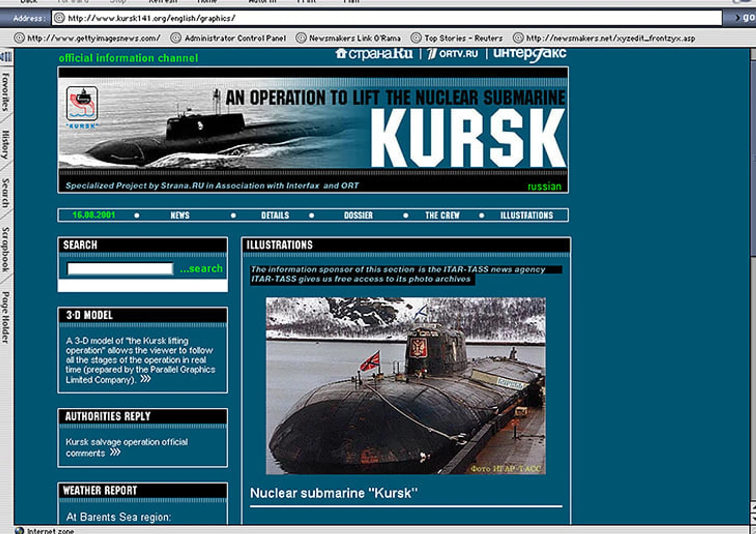
Task: Click 'Nuclear submarine "Kursk"' caption
Action: tap(333, 493)
